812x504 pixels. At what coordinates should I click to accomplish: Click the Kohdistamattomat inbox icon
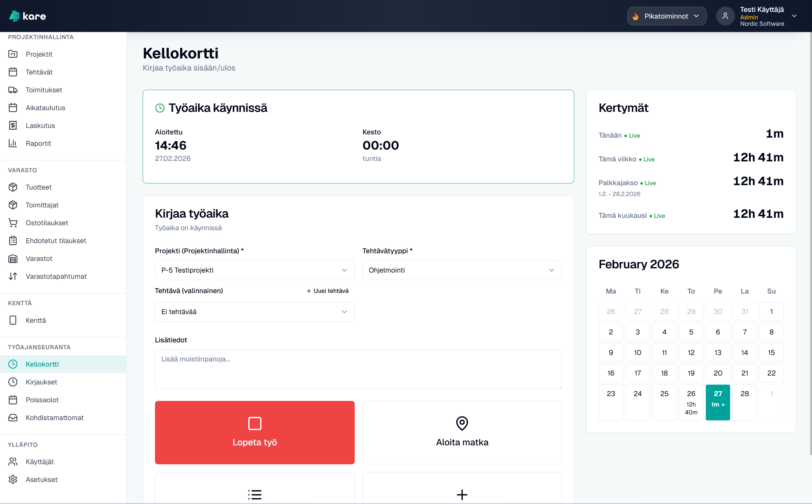(x=13, y=418)
